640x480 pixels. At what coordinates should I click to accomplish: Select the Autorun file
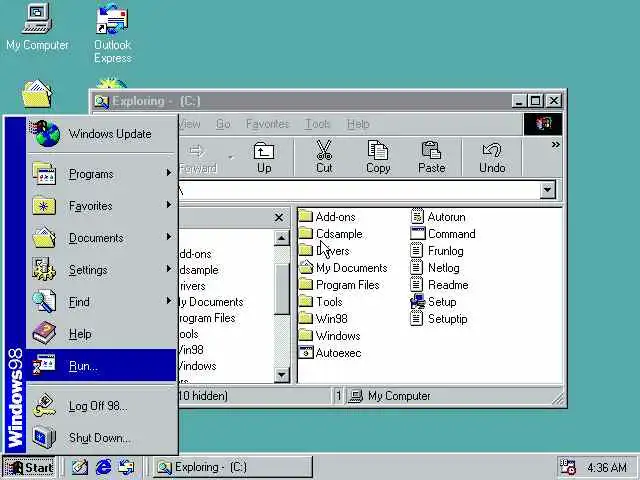[438, 217]
